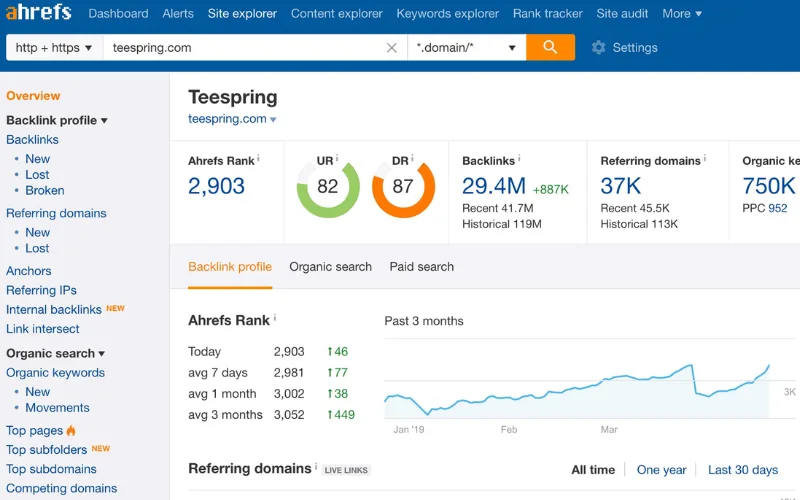
Task: Open Movements under Organic keywords
Action: click(x=57, y=408)
